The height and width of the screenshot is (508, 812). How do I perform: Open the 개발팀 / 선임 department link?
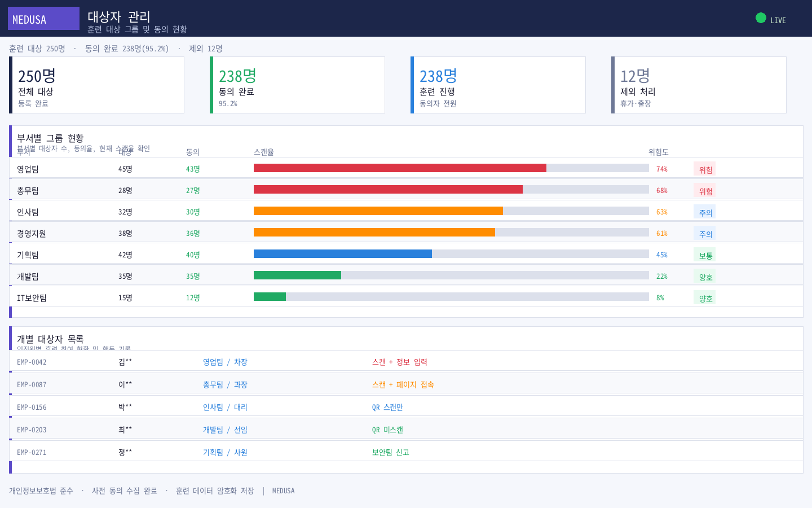pyautogui.click(x=225, y=430)
